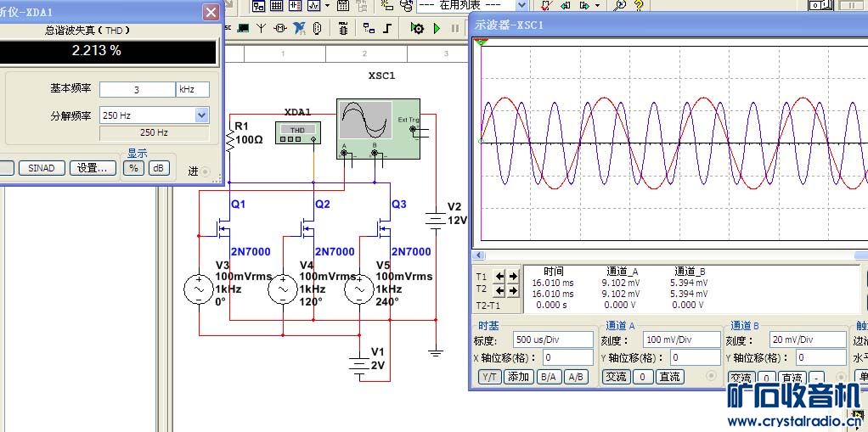Switch distortion display to dB
The height and width of the screenshot is (432, 868).
[158, 168]
